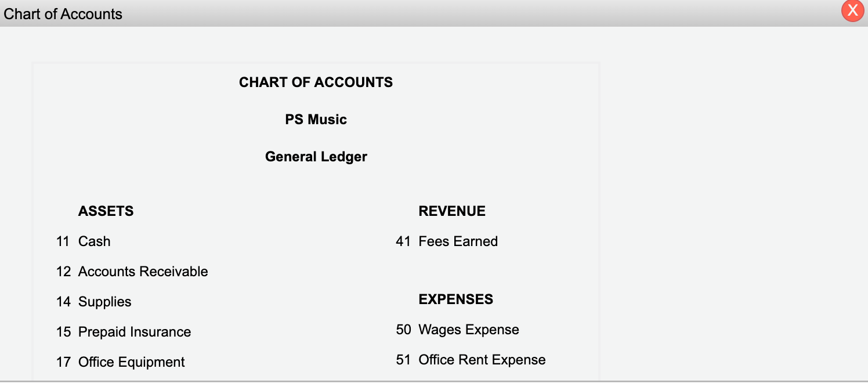Select the Office Equipment account
Image resolution: width=868 pixels, height=383 pixels.
tap(131, 362)
